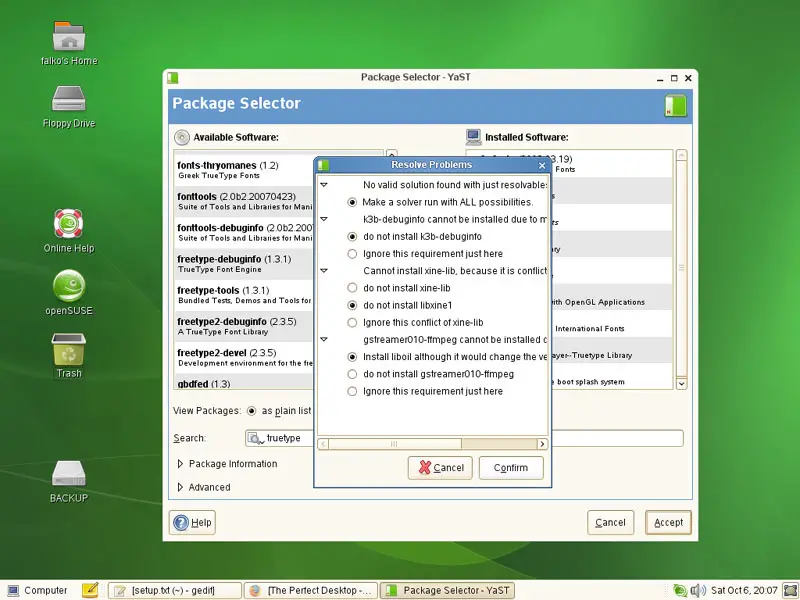This screenshot has height=600, width=800.
Task: Collapse the k3b-debuginfo problem group
Action: [x=324, y=218]
